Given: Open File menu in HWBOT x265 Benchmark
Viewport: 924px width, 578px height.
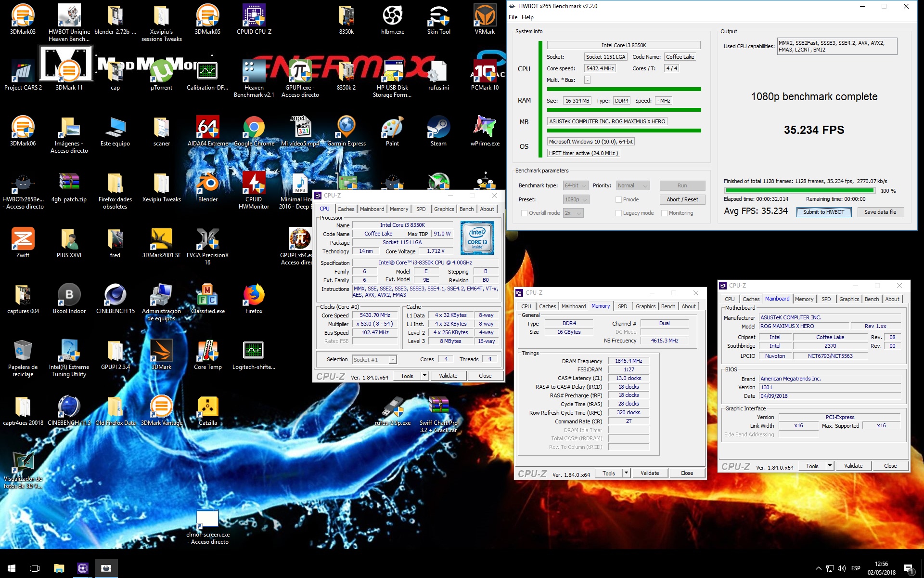Looking at the screenshot, I should 513,17.
